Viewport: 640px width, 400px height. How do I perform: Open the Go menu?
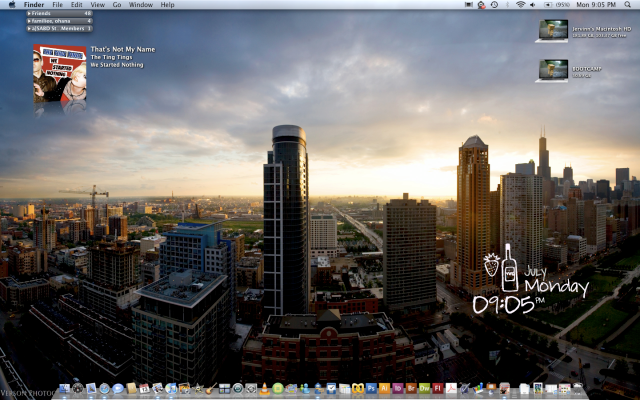coord(116,5)
